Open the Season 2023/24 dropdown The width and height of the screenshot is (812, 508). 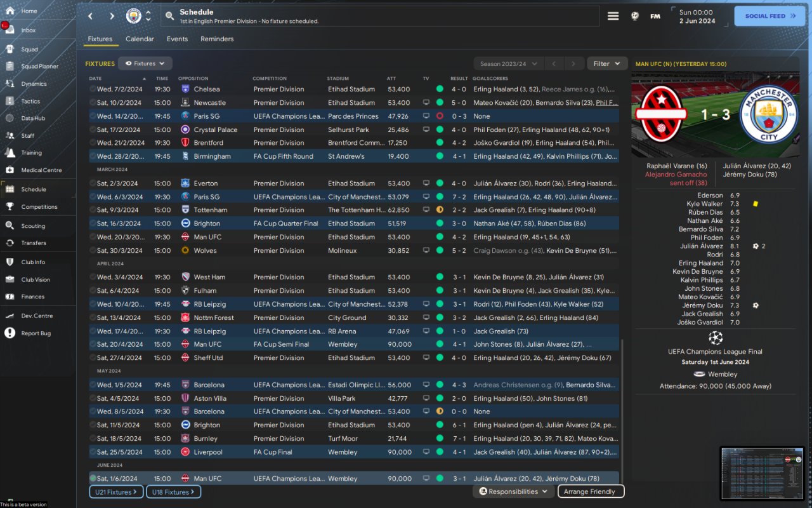509,63
